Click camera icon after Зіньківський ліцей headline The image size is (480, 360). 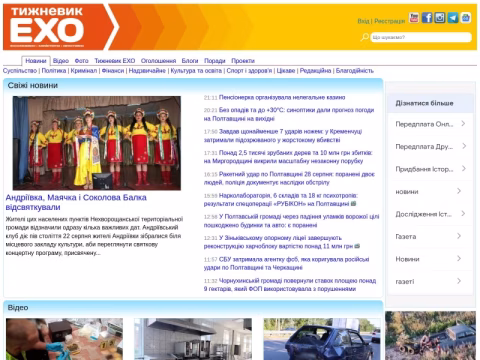[357, 246]
